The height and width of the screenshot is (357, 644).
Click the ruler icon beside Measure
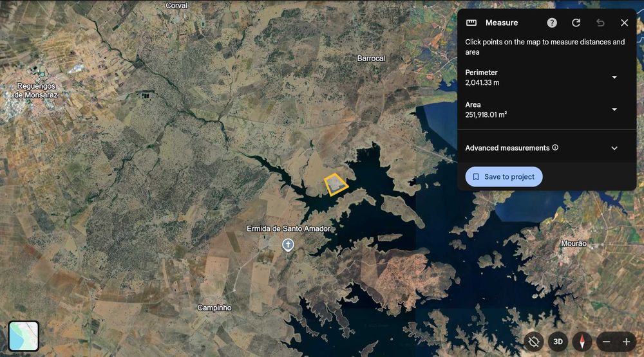click(x=471, y=23)
